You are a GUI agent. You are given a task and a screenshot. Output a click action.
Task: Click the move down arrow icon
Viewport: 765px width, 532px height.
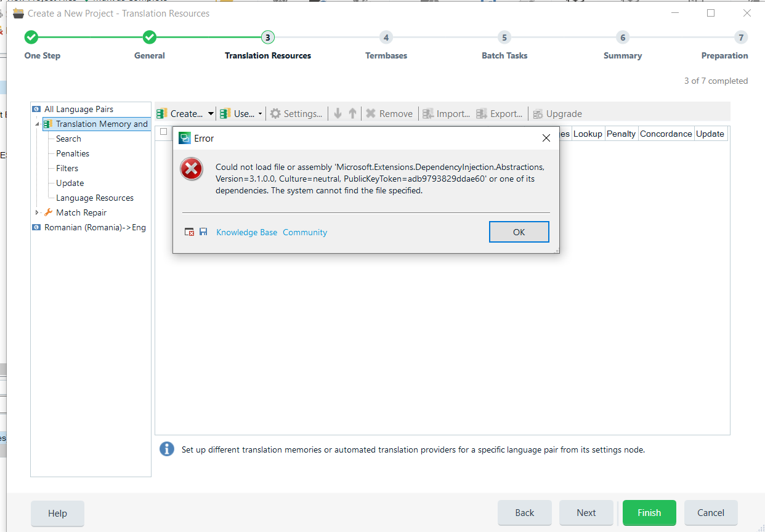tap(338, 113)
